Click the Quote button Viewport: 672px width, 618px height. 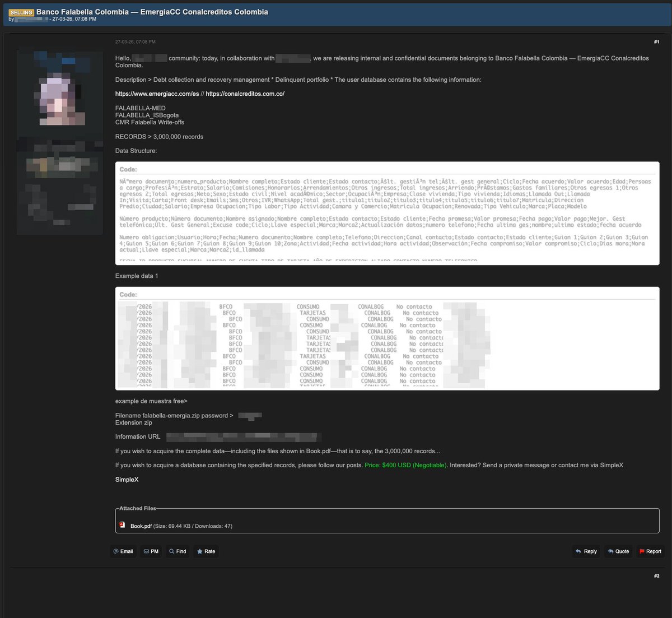coord(618,551)
